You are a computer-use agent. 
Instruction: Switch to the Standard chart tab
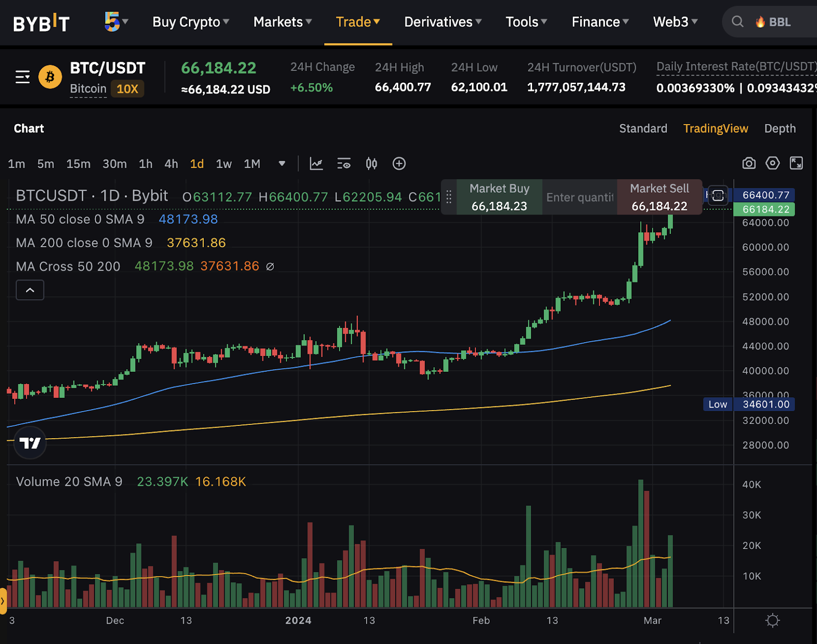643,129
